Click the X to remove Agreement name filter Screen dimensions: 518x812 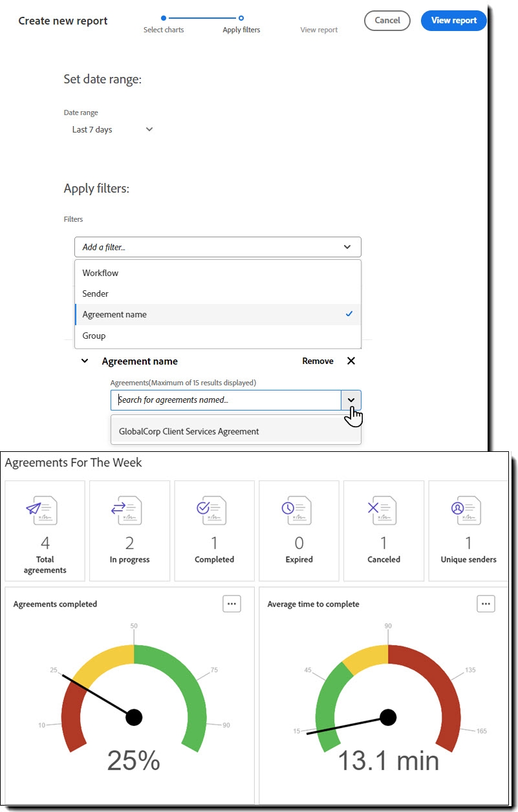click(x=351, y=361)
